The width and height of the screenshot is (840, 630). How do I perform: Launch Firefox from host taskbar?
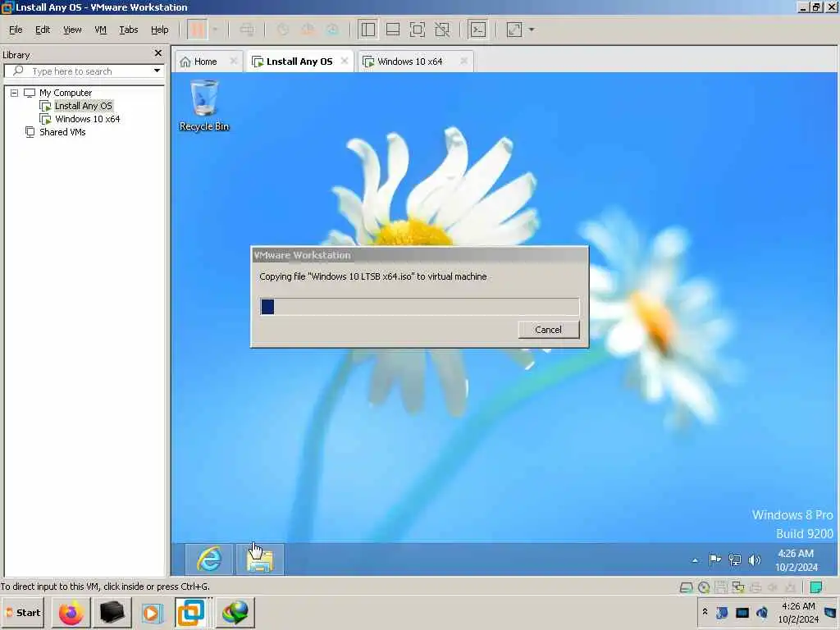(x=71, y=612)
